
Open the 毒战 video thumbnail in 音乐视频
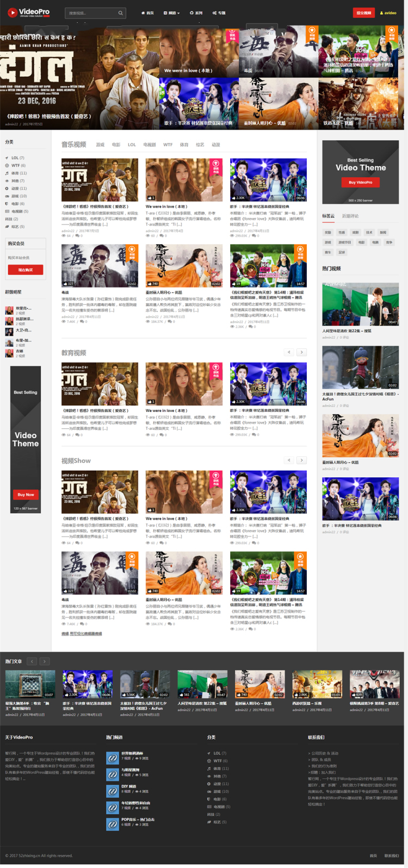(x=100, y=266)
